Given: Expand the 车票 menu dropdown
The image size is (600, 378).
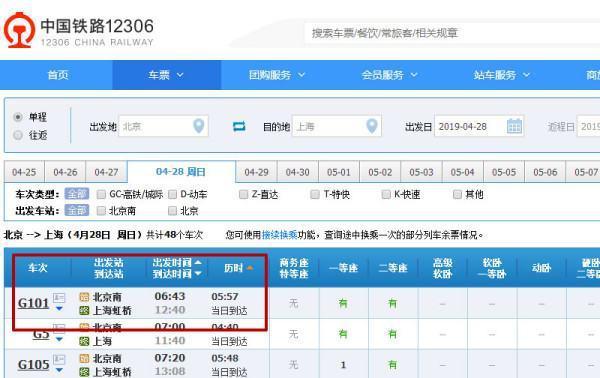Looking at the screenshot, I should [180, 75].
